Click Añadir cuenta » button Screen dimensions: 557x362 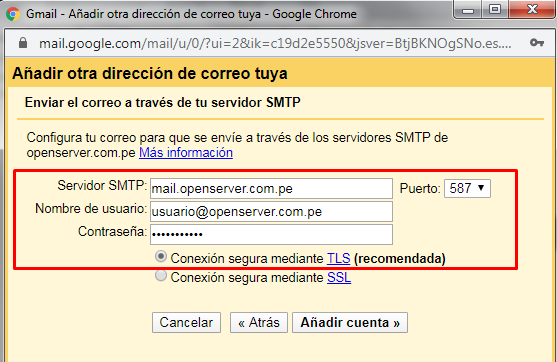click(350, 323)
